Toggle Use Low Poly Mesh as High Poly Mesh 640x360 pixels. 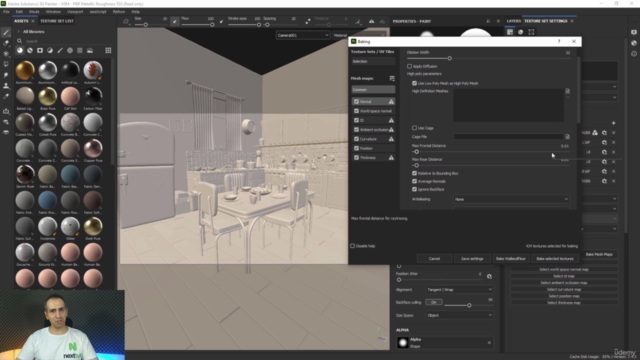(x=414, y=83)
